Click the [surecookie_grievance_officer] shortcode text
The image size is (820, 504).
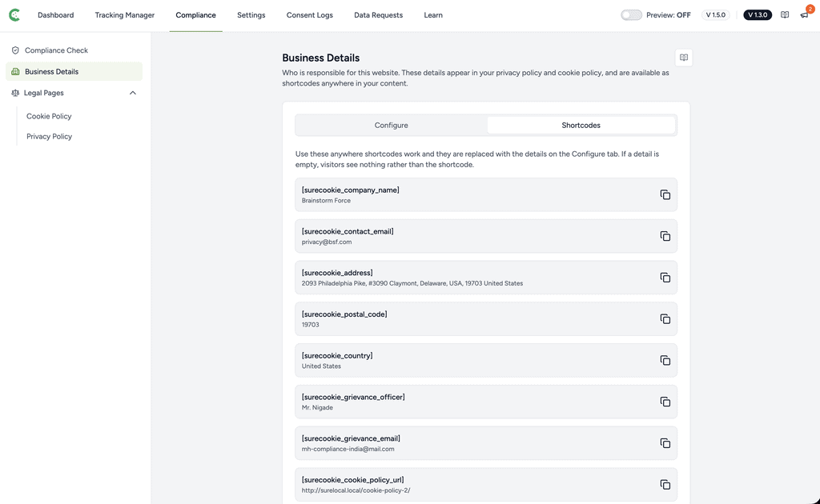click(x=353, y=397)
